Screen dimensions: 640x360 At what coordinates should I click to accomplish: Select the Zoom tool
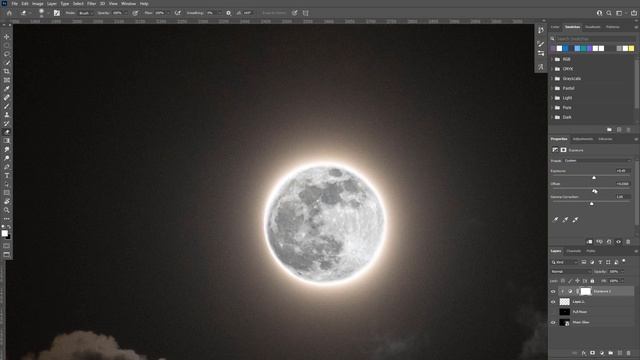[x=7, y=210]
